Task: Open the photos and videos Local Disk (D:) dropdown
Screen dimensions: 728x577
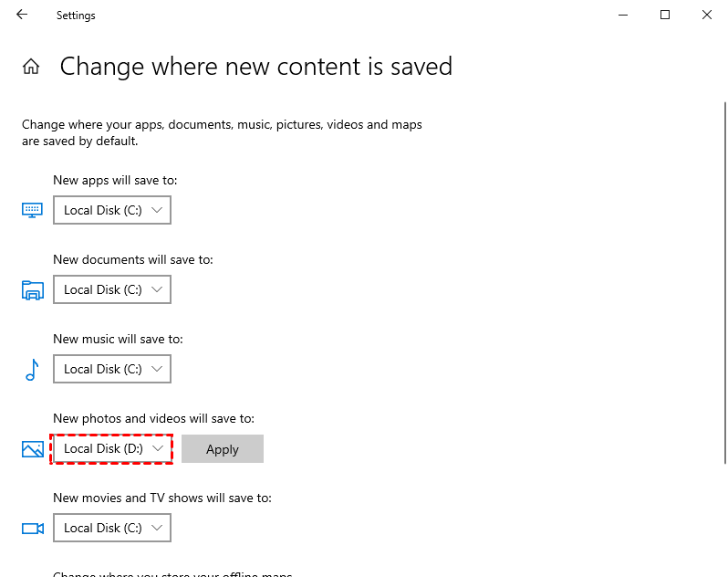Action: [x=112, y=449]
